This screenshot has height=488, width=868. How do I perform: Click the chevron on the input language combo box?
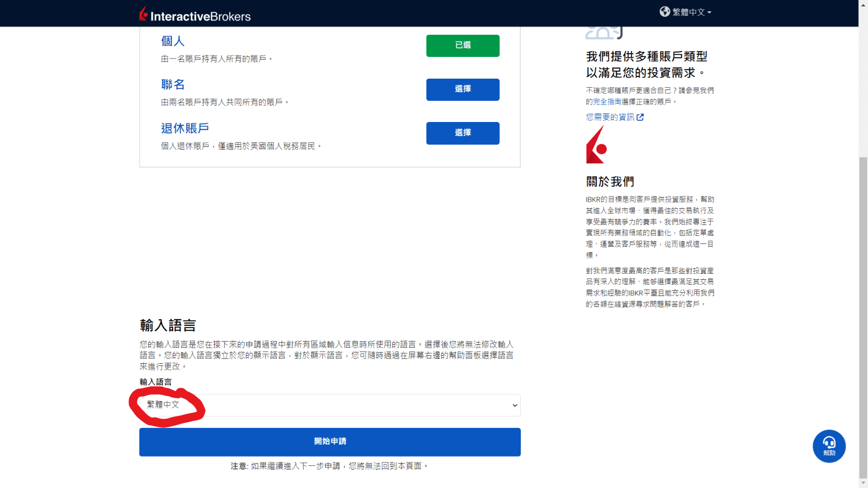513,405
